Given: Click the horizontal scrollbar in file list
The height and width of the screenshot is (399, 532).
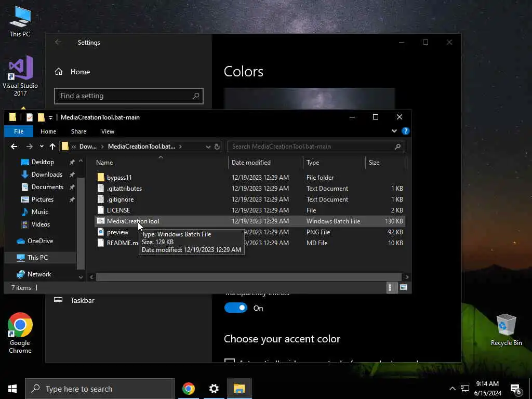Looking at the screenshot, I should pyautogui.click(x=248, y=277).
